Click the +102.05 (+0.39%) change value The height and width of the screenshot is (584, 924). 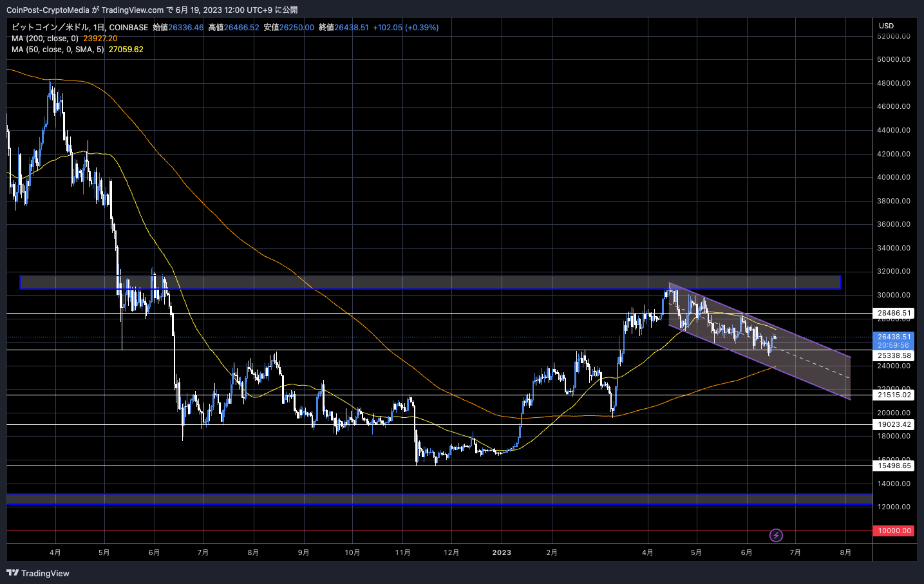point(406,28)
